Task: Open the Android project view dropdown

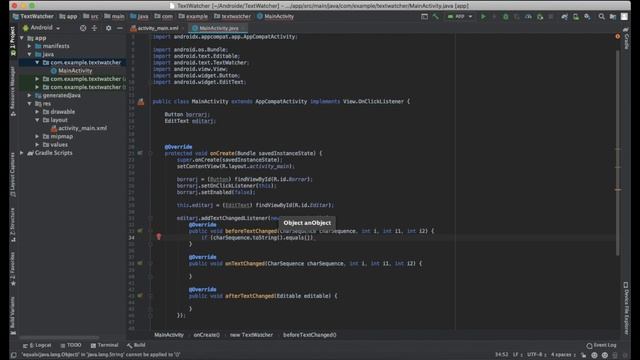Action: 42,28
